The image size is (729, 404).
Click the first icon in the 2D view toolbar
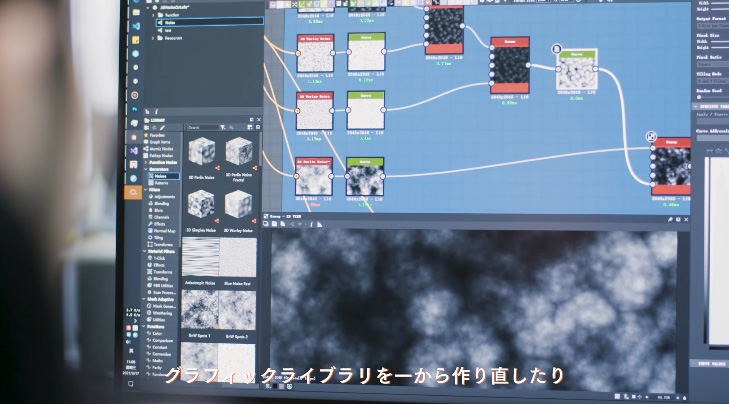266,224
